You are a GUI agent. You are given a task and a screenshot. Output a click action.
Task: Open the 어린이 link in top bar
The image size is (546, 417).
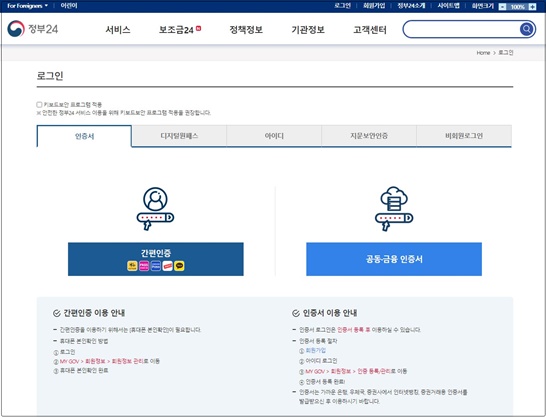pyautogui.click(x=69, y=6)
